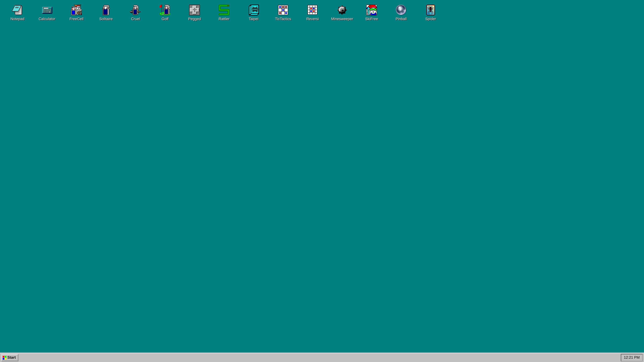Open the Start menu
Image resolution: width=644 pixels, height=362 pixels.
10,357
